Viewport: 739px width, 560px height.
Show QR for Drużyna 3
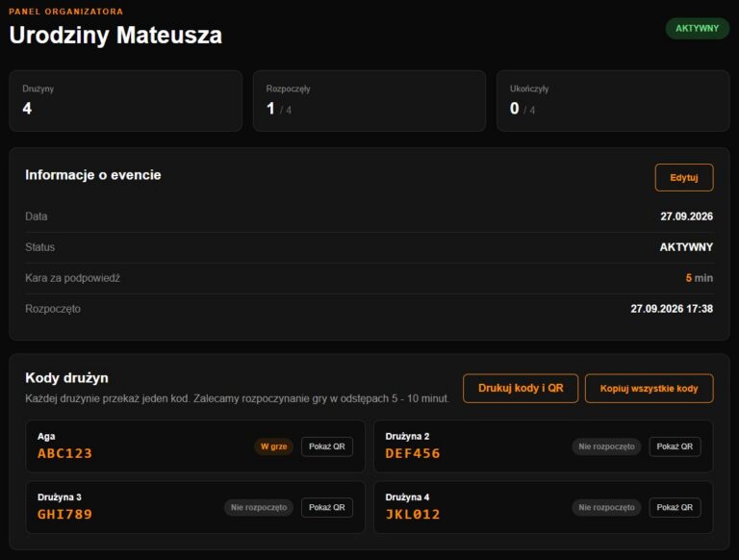tap(326, 508)
